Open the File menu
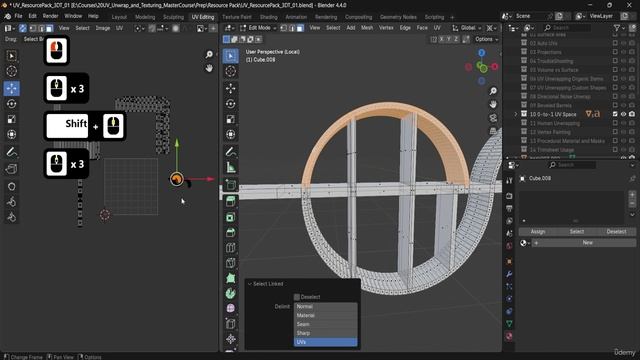The height and width of the screenshot is (360, 640). point(18,16)
